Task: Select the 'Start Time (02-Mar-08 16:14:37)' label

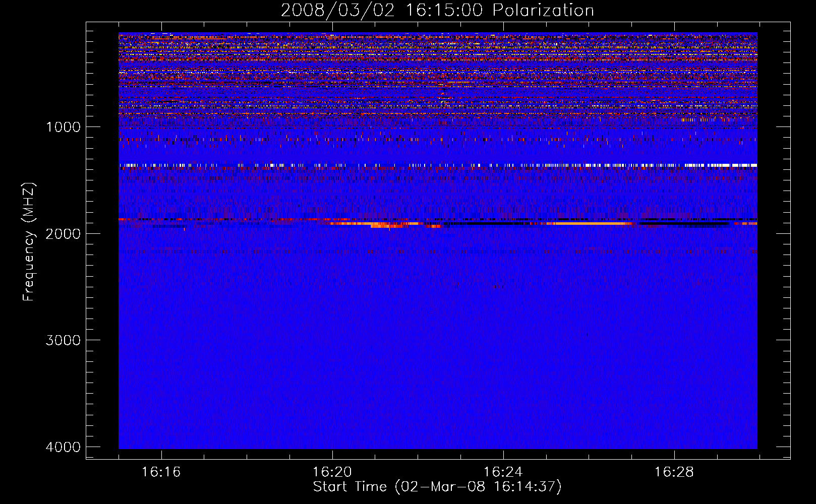Action: click(x=437, y=487)
